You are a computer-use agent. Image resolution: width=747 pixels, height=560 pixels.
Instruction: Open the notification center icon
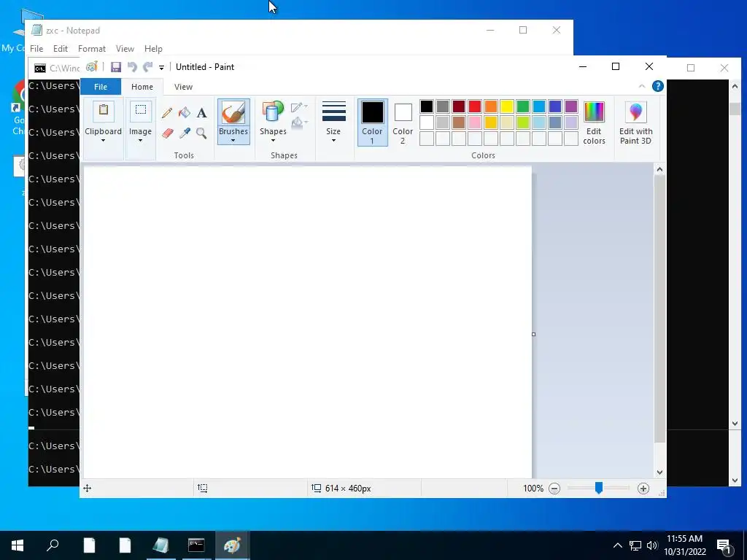coord(724,546)
